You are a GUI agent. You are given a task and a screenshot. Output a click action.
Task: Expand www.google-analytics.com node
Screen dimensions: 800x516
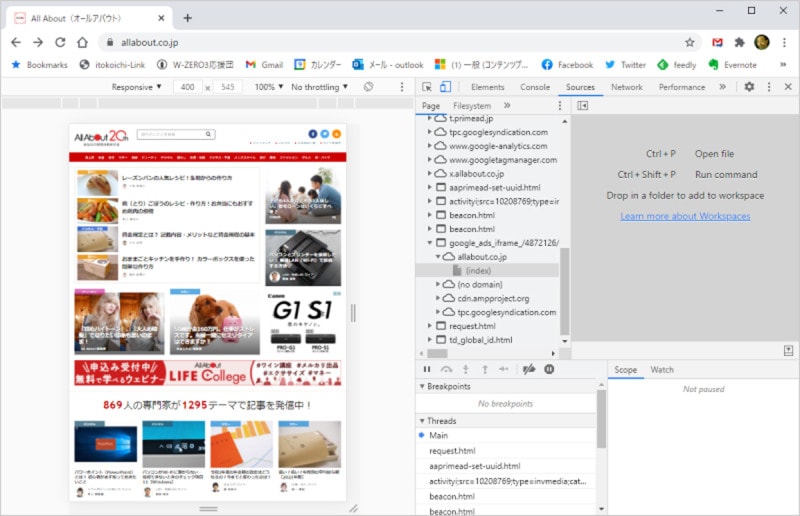point(429,145)
